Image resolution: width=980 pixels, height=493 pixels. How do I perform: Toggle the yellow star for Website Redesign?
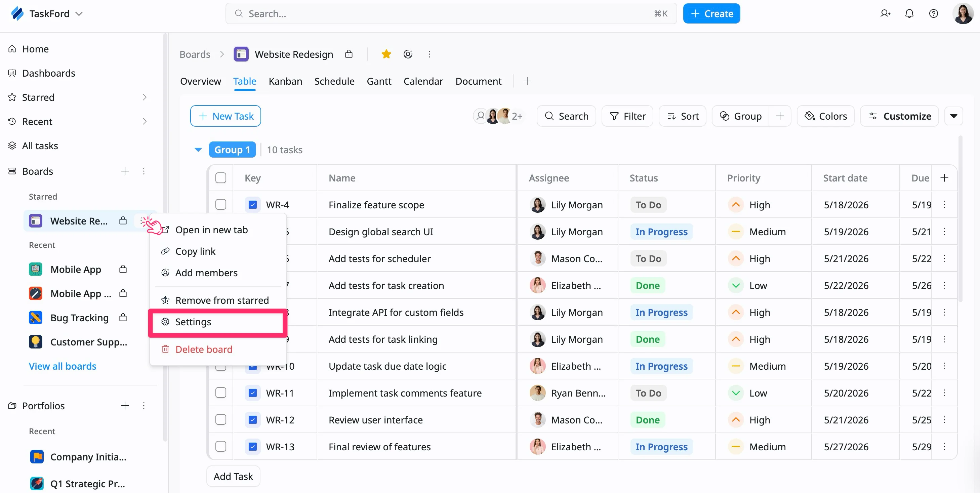click(386, 54)
